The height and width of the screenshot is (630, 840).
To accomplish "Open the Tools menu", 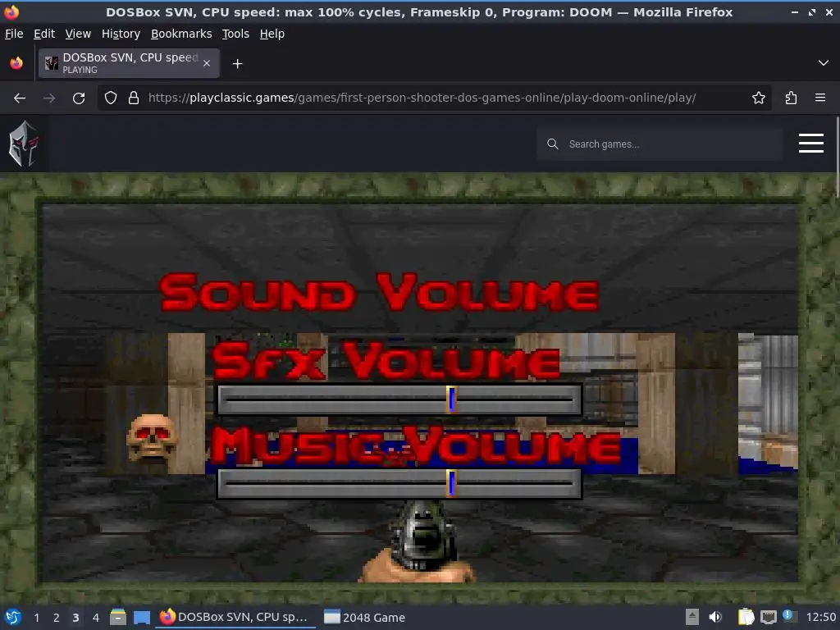I will click(235, 34).
